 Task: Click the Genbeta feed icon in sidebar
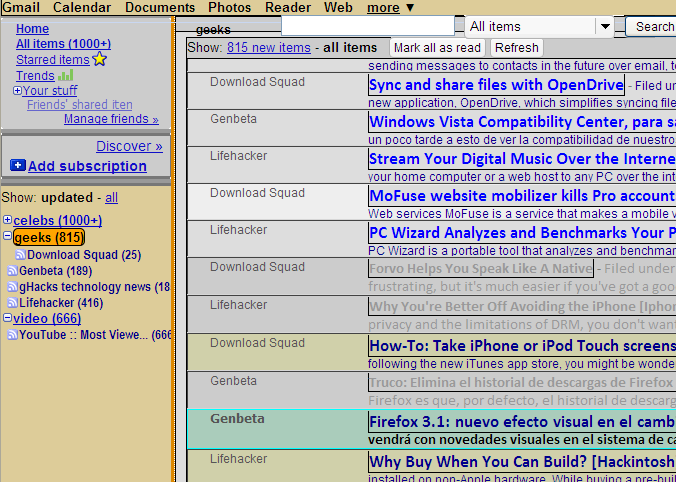(x=13, y=271)
